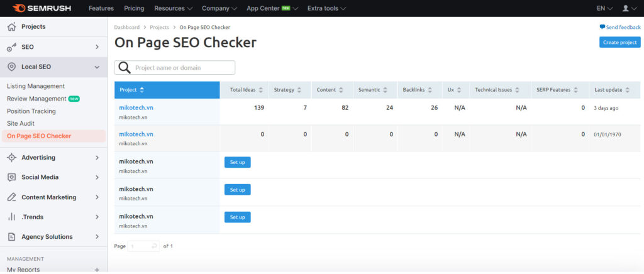
Task: Click the 26 Backlinks value
Action: coord(434,108)
